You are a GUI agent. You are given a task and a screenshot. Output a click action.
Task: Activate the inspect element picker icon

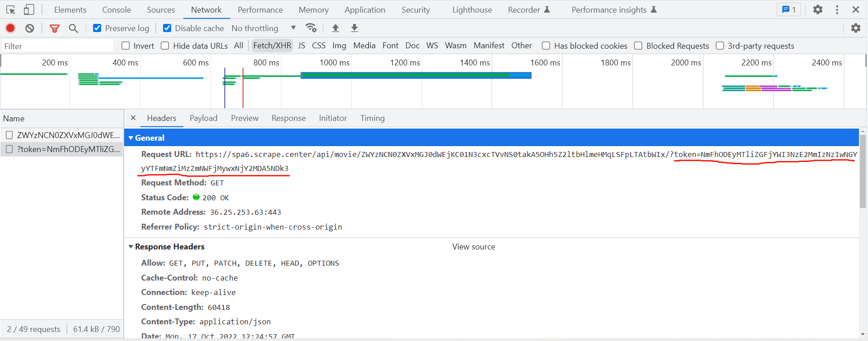click(11, 9)
